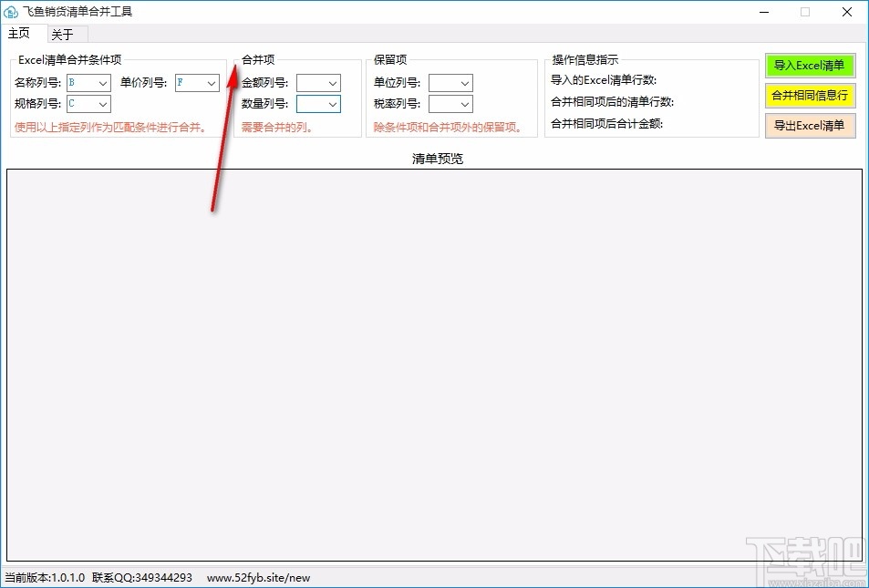Open the 金额列号 dropdown
This screenshot has width=869, height=588.
[x=335, y=82]
